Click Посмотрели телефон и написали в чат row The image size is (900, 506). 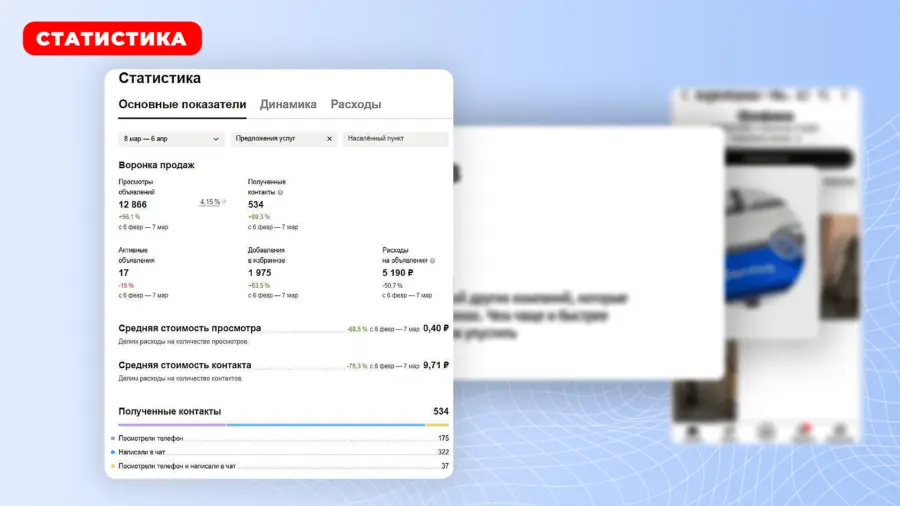280,466
